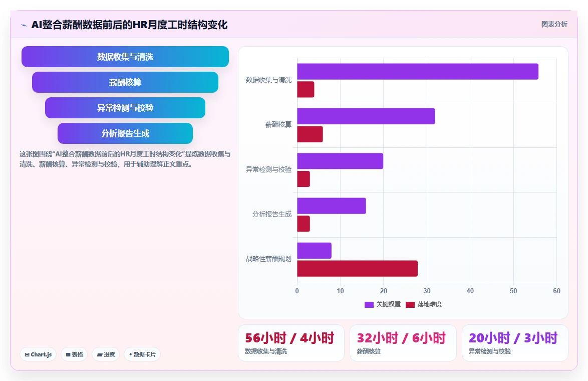Click the 进度 tag chip
The width and height of the screenshot is (588, 381).
coord(106,354)
